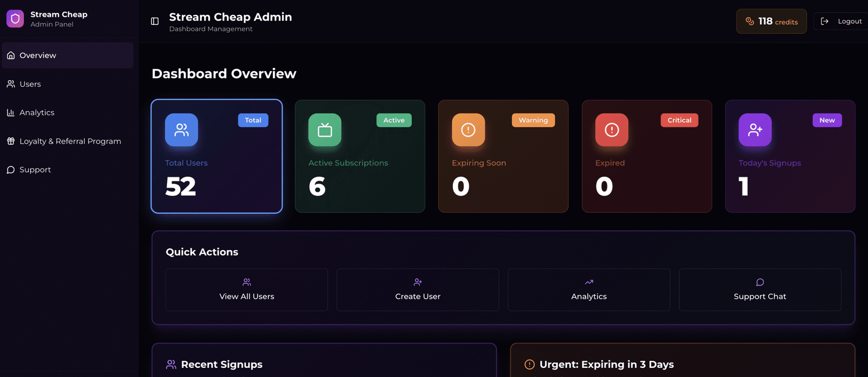Click the orange Warning badge
Viewport: 868px width, 377px height.
click(533, 120)
